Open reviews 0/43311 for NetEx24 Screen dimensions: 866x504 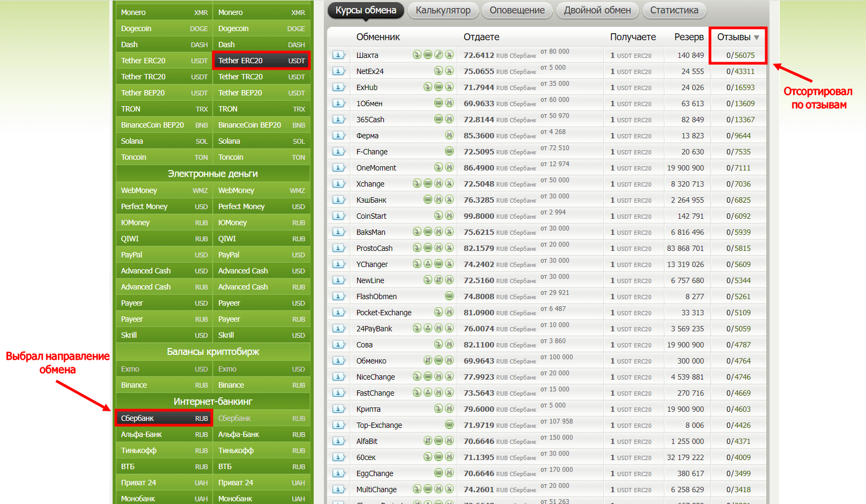[741, 71]
